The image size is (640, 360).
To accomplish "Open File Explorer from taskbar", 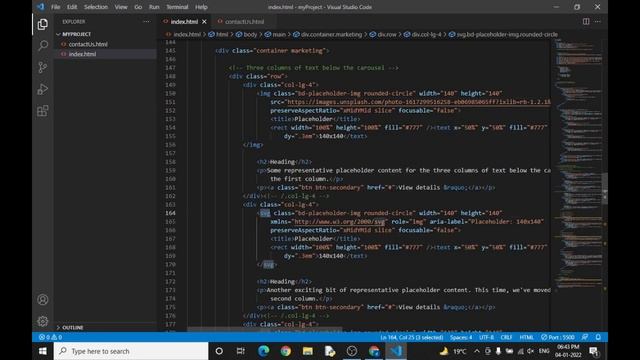I will click(308, 351).
